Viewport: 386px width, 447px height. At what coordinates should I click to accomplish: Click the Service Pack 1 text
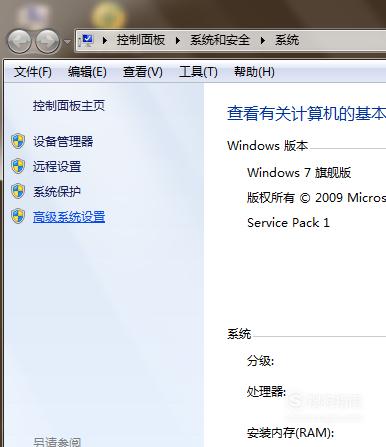(288, 223)
